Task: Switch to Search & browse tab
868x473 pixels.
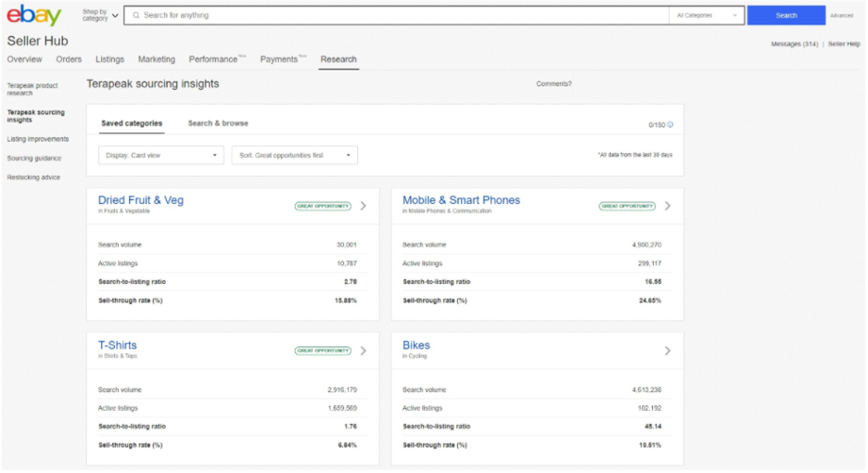Action: [x=218, y=123]
